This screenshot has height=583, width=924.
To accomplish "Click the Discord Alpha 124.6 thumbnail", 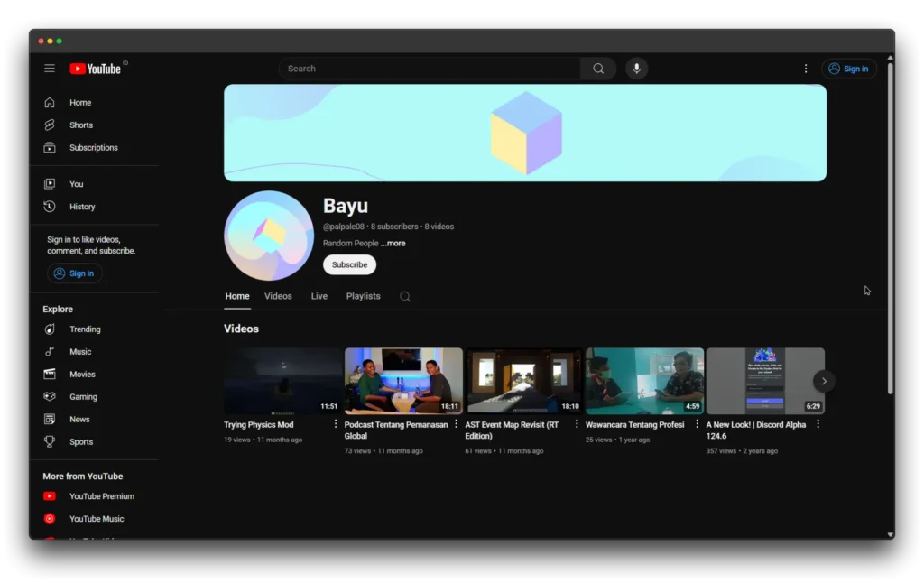I will (x=765, y=381).
